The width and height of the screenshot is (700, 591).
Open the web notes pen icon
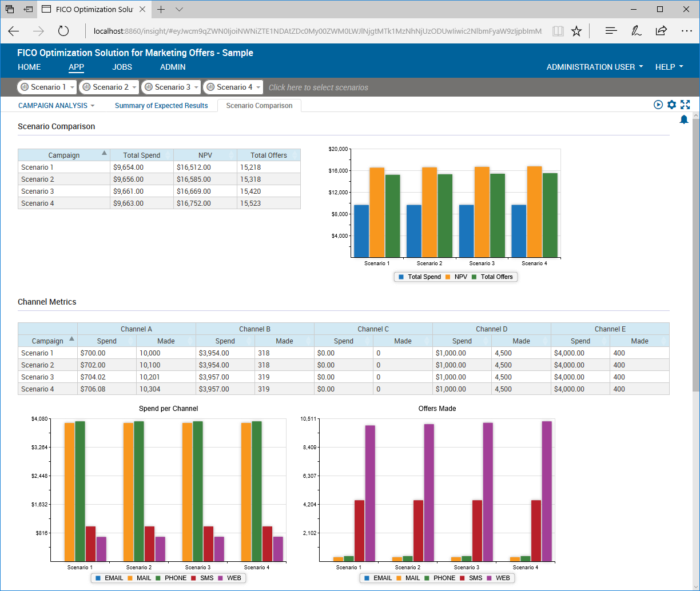[x=636, y=31]
